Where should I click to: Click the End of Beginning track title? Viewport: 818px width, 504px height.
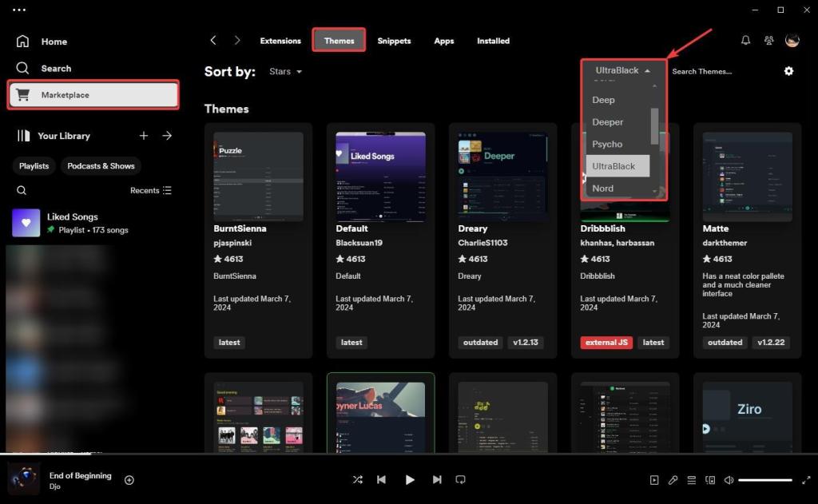(81, 475)
